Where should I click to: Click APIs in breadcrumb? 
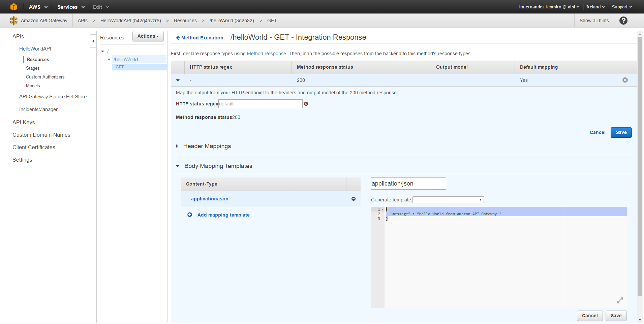pyautogui.click(x=83, y=21)
